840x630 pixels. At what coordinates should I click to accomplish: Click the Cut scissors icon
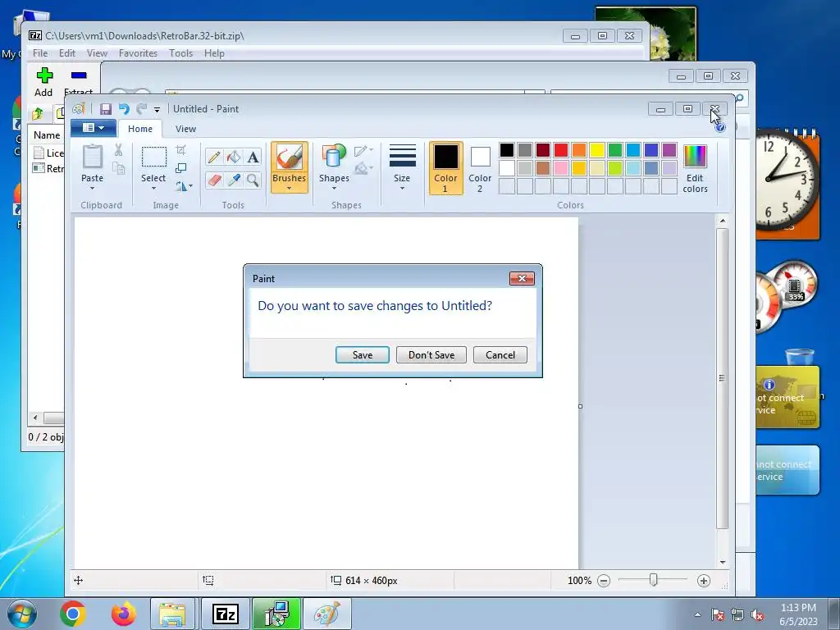pos(118,151)
